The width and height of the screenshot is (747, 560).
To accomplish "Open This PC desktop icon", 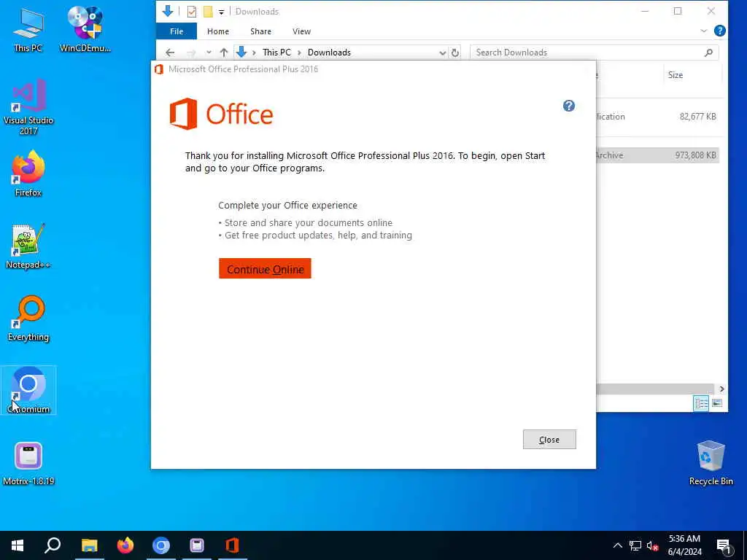I will (28, 29).
